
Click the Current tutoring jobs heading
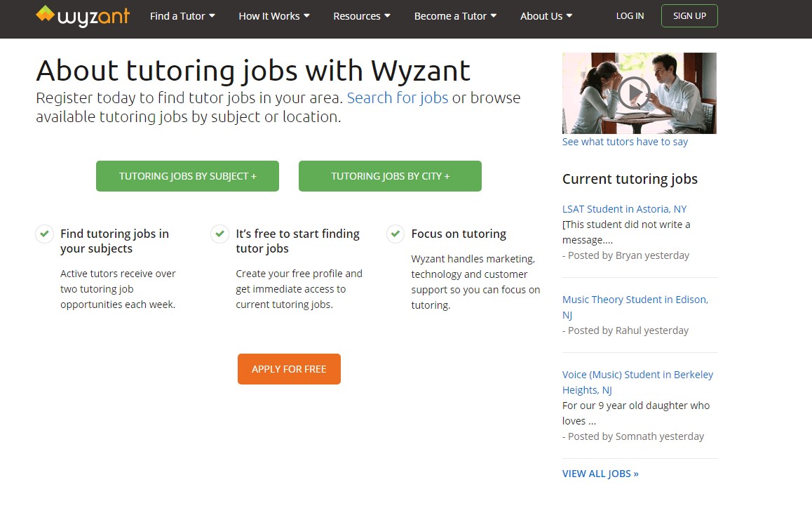[630, 179]
